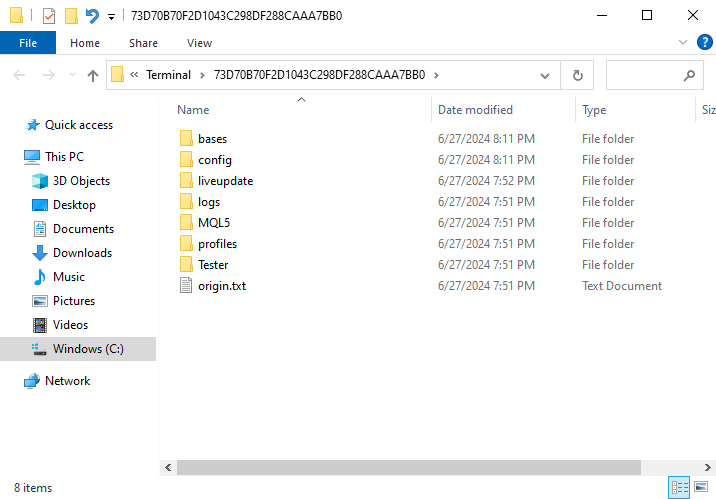Click the origin.txt file name
The height and width of the screenshot is (499, 716).
pos(222,286)
